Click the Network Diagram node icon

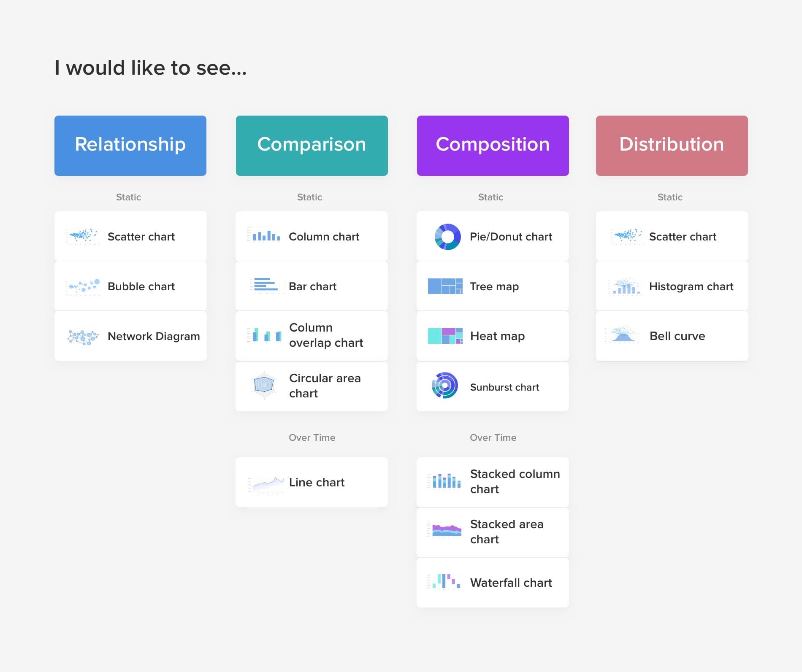coord(83,337)
